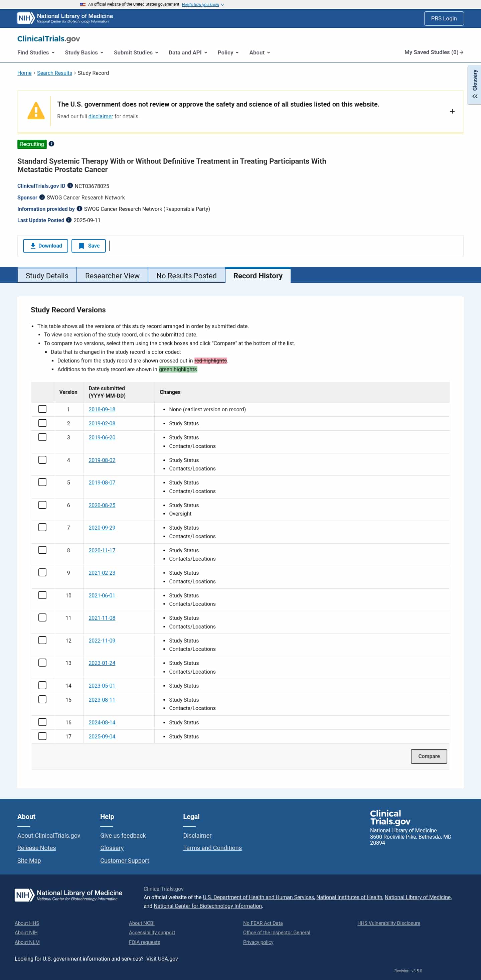Open version submitted 2020-08-25
Image resolution: width=481 pixels, height=980 pixels.
102,505
